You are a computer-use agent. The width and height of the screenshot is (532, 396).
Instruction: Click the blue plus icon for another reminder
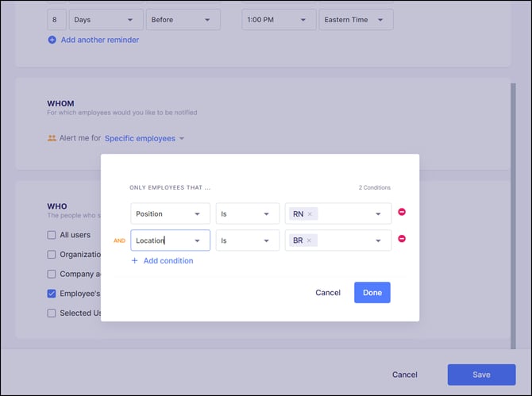pyautogui.click(x=52, y=40)
